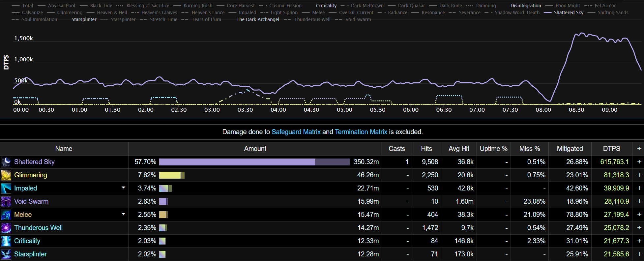Screen dimensions: 644x261
Task: Open the Glimmering ability link
Action: (x=31, y=175)
